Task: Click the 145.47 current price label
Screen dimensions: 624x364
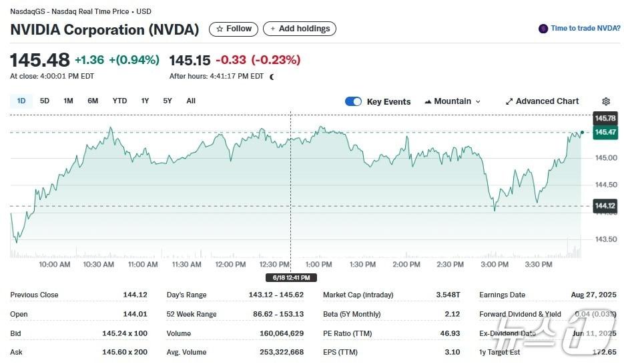Action: 605,132
